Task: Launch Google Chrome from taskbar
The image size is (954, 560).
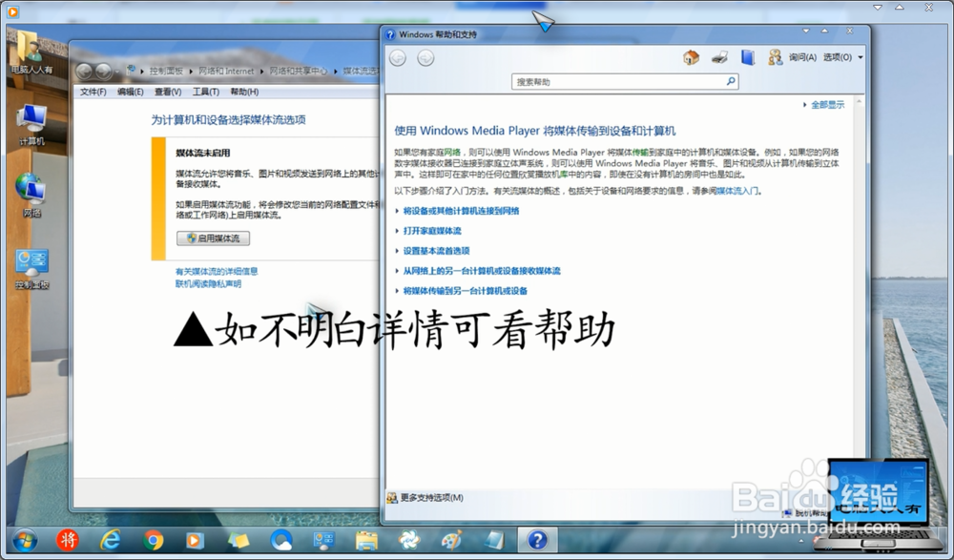Action: pos(154,540)
